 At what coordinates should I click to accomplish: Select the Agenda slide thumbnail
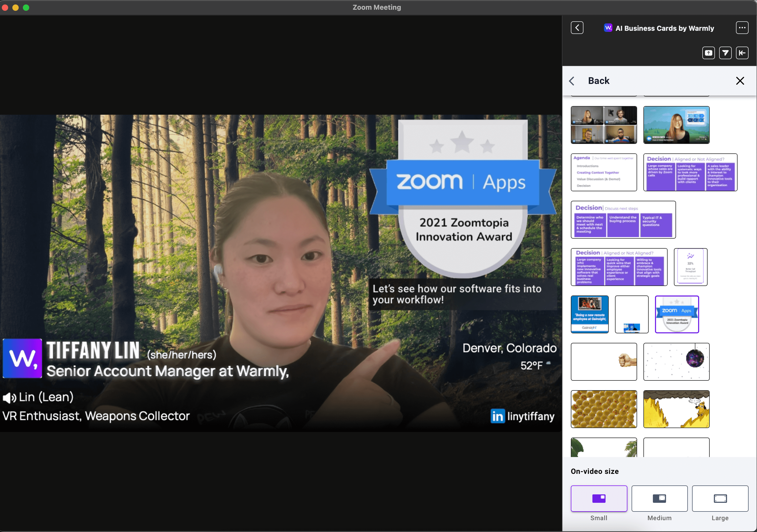tap(604, 172)
